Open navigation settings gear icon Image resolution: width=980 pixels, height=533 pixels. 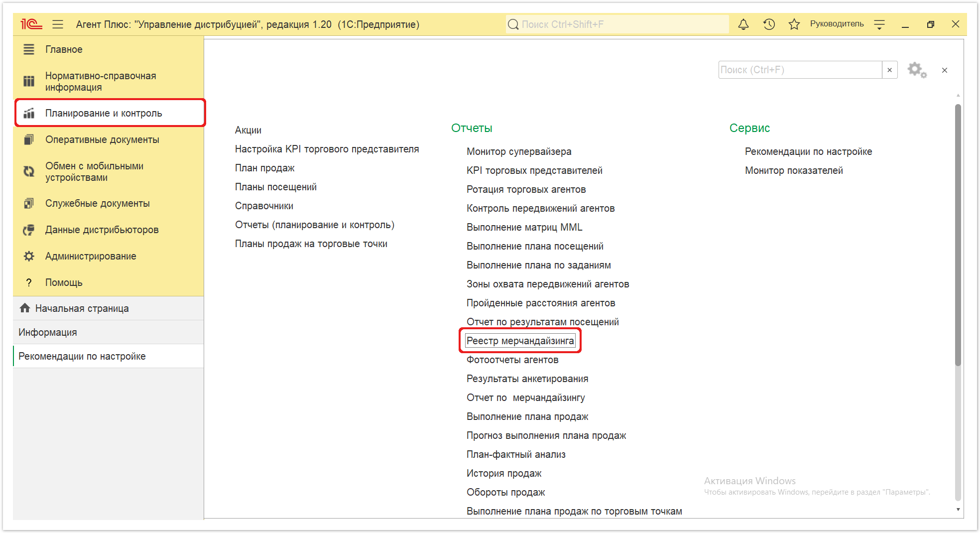pos(916,70)
